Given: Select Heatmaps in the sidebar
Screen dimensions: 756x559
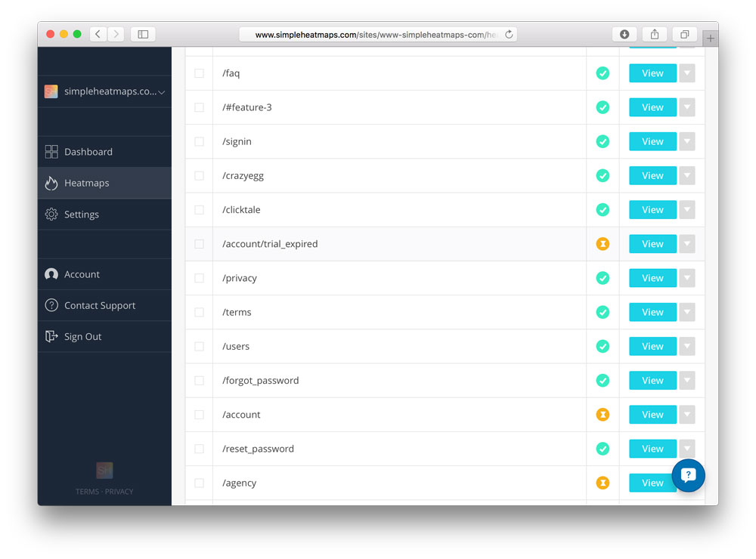Looking at the screenshot, I should pyautogui.click(x=104, y=183).
